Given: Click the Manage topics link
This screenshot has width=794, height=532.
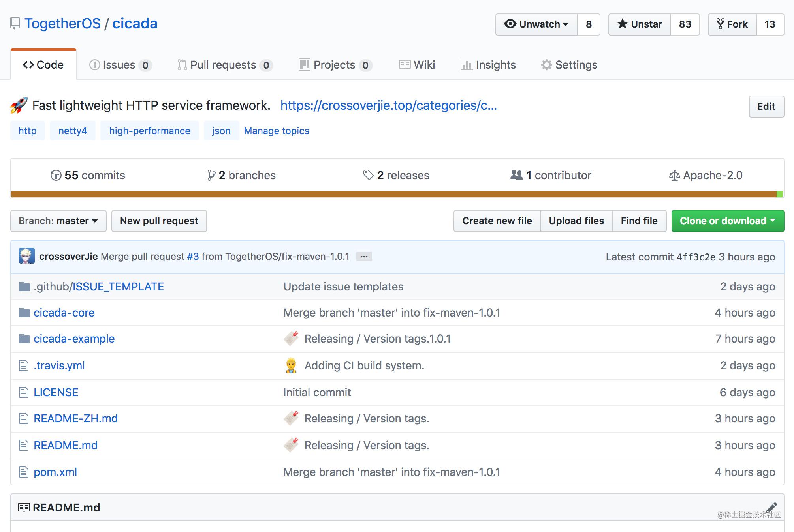Looking at the screenshot, I should [277, 131].
